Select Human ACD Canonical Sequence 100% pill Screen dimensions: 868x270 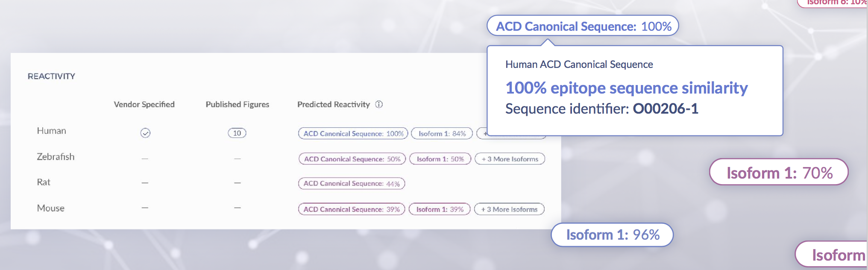coord(353,134)
